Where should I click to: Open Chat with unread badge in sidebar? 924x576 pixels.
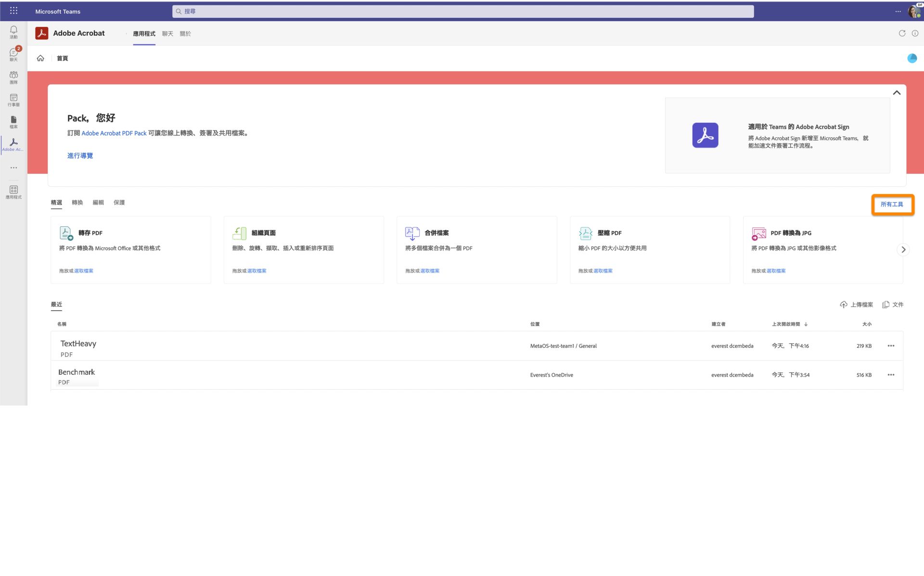coord(13,54)
